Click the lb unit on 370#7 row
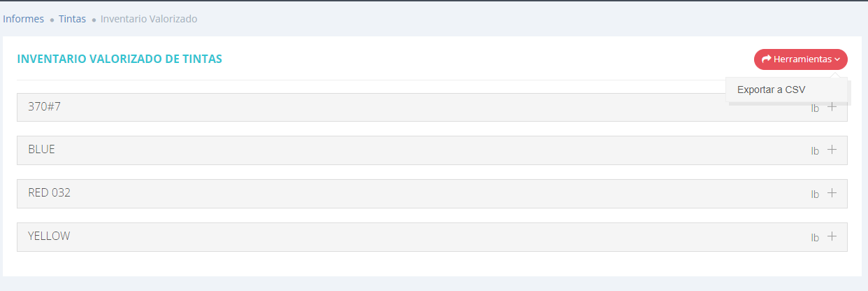The height and width of the screenshot is (291, 868). [x=815, y=108]
